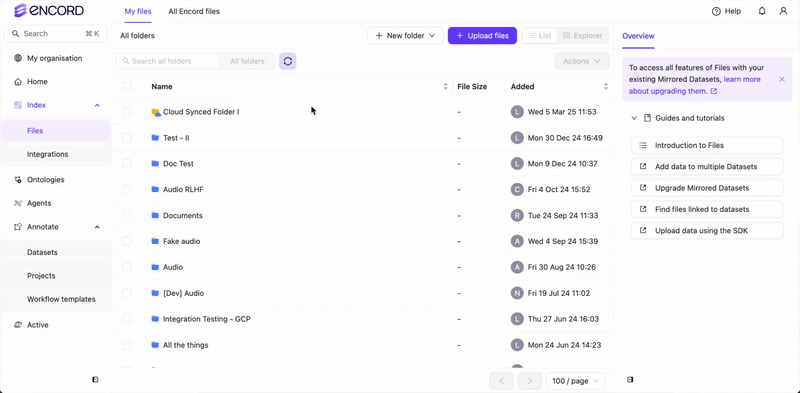Open Upload data using the SDK guide
The image size is (800, 393).
click(x=707, y=231)
